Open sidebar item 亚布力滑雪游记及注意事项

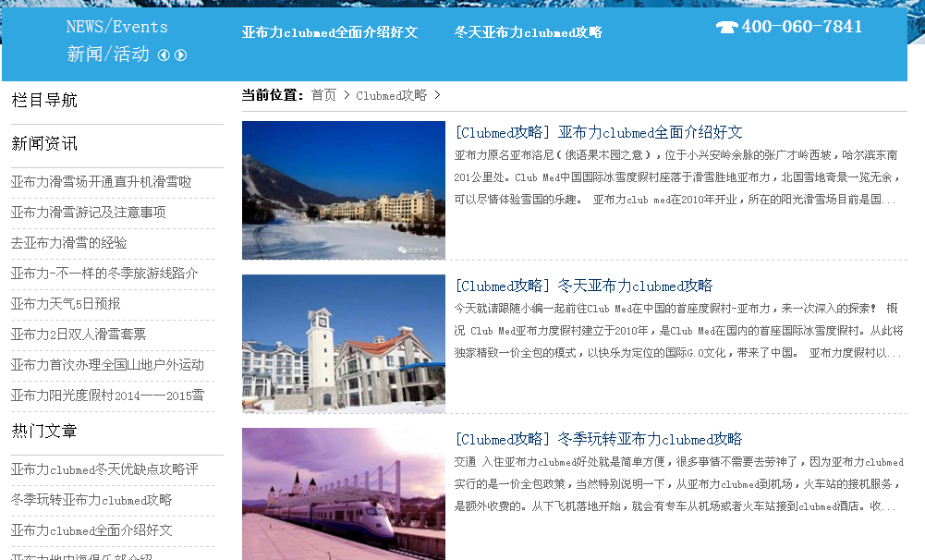coord(89,213)
